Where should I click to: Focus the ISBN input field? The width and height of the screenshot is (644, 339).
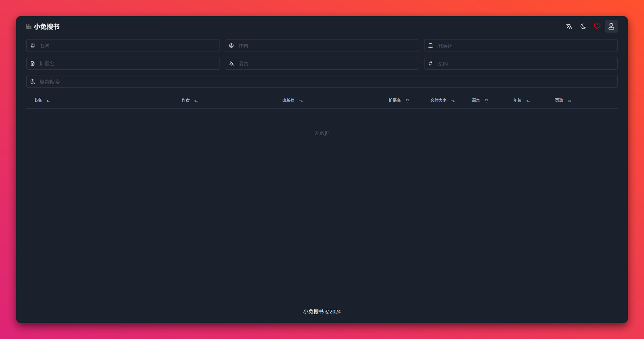pyautogui.click(x=525, y=64)
